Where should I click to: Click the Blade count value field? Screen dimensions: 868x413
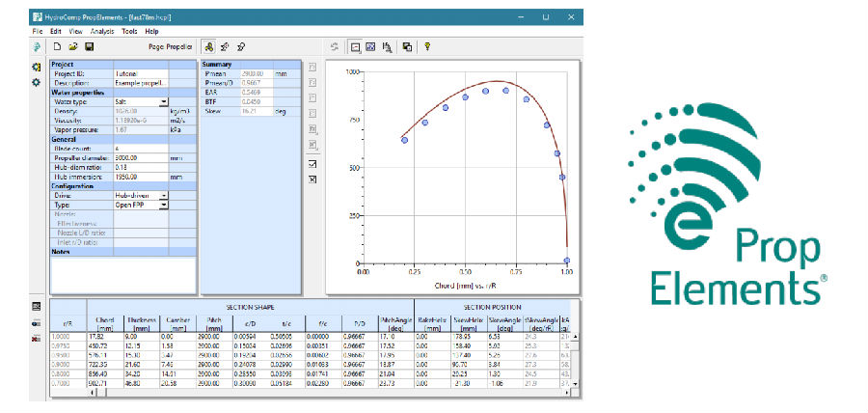coord(141,149)
